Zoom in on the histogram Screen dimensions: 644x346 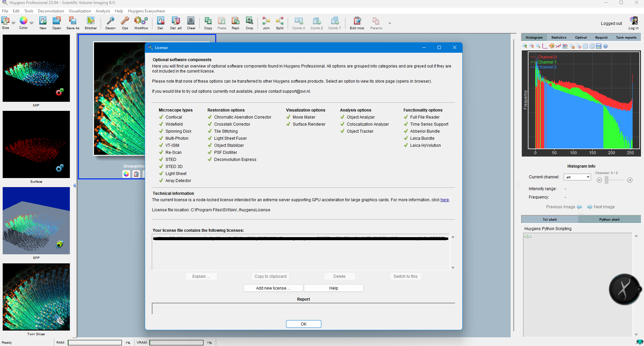(x=525, y=46)
